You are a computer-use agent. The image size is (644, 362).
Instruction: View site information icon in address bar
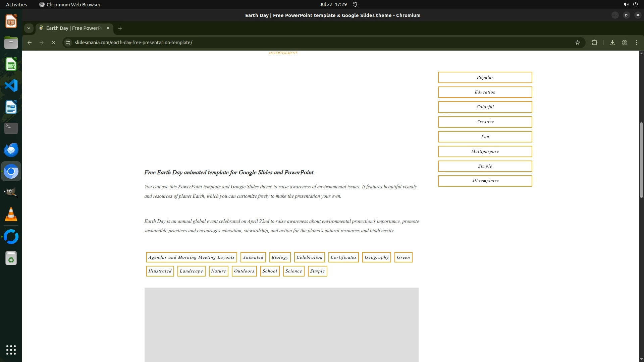[x=68, y=43]
